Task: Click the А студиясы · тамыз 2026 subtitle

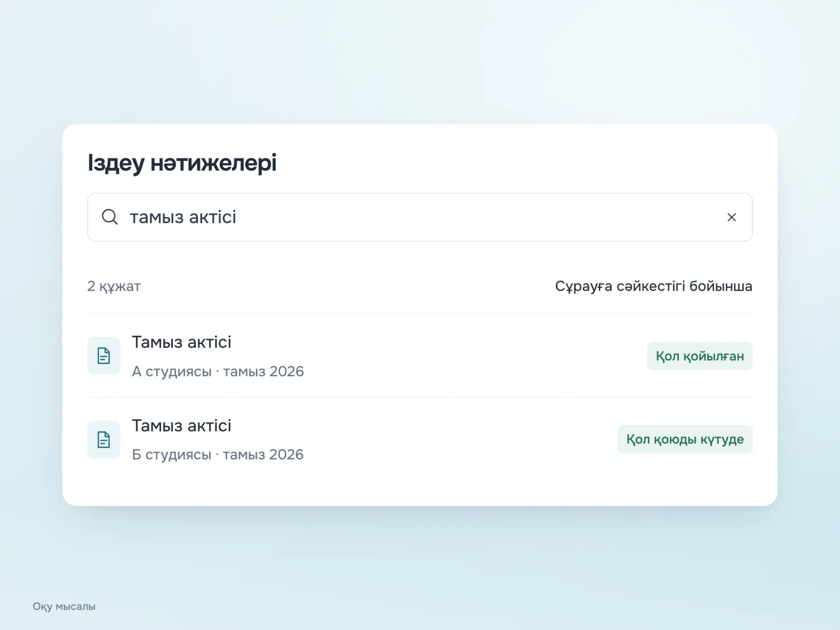Action: pyautogui.click(x=218, y=371)
